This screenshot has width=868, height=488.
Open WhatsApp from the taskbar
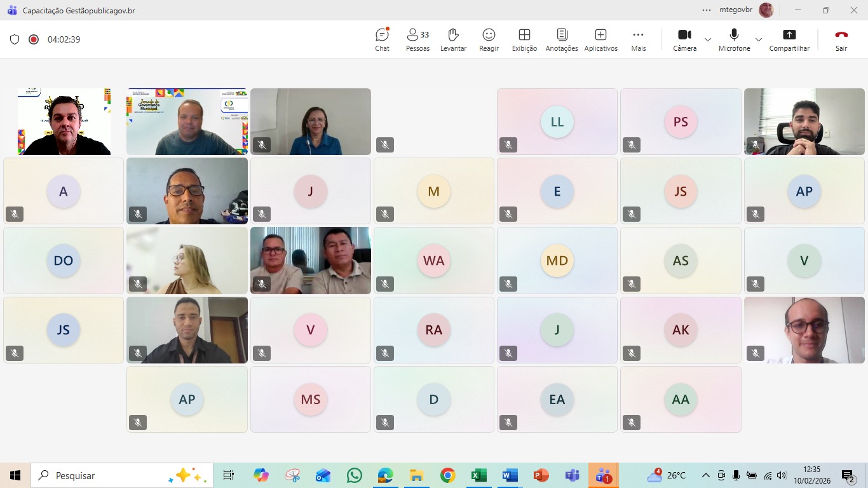(x=355, y=475)
